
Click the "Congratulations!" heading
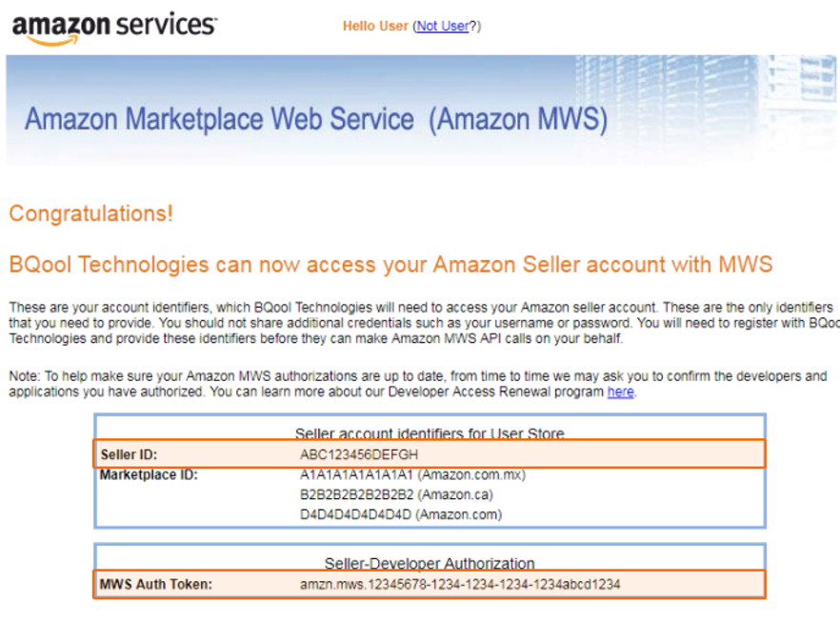tap(91, 213)
